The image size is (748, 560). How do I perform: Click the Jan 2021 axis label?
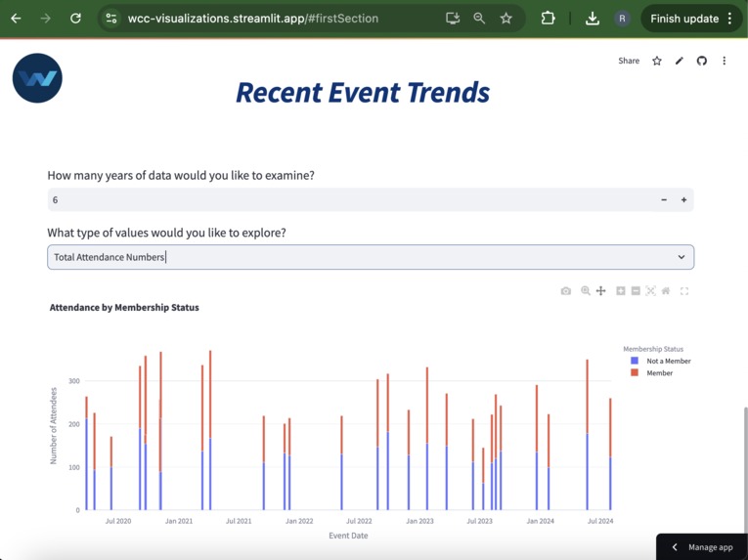click(179, 521)
